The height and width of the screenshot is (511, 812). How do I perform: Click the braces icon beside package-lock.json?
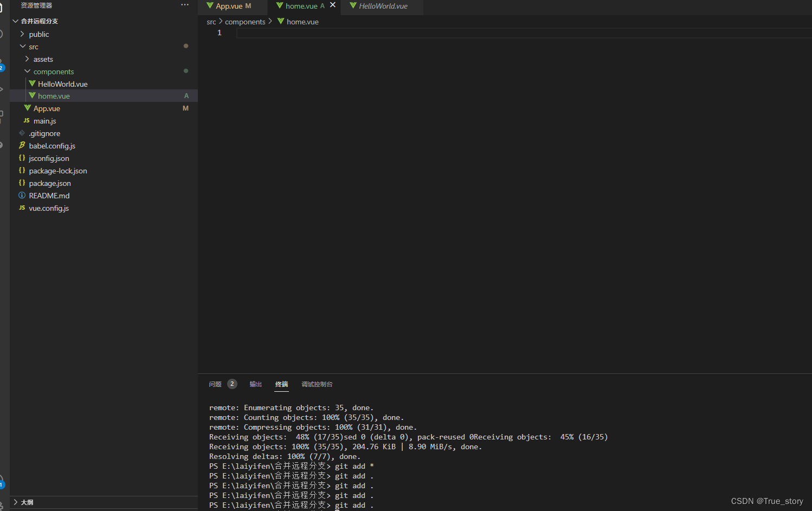pyautogui.click(x=22, y=170)
